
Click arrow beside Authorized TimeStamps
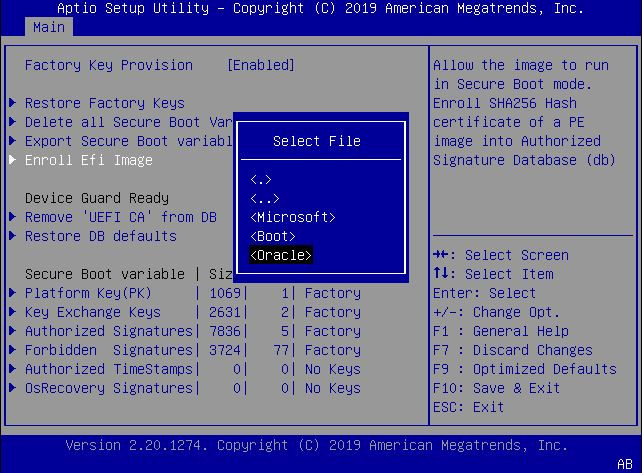13,369
